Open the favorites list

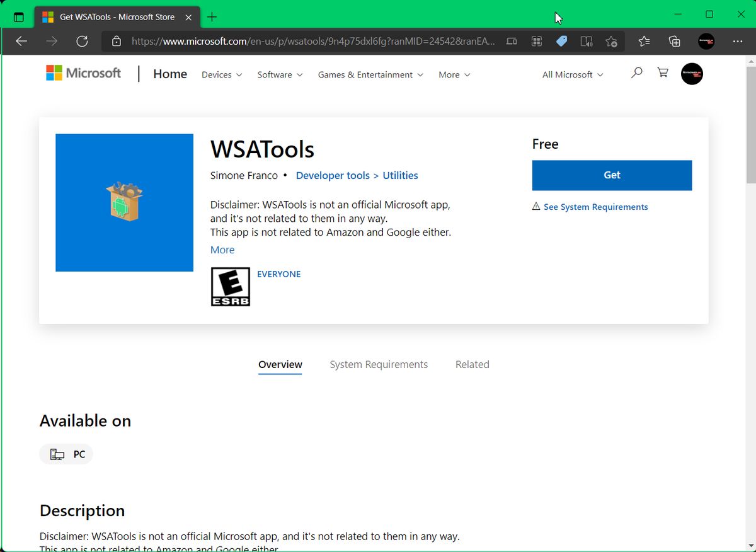(x=643, y=41)
